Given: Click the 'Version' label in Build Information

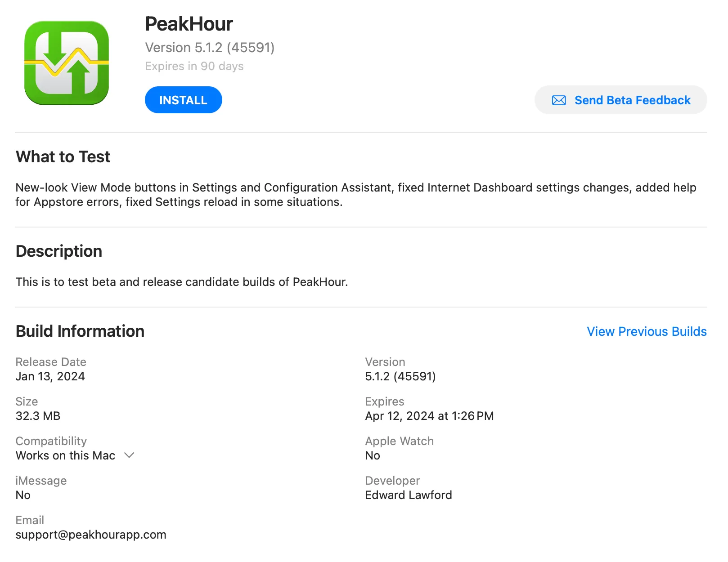Looking at the screenshot, I should (385, 362).
